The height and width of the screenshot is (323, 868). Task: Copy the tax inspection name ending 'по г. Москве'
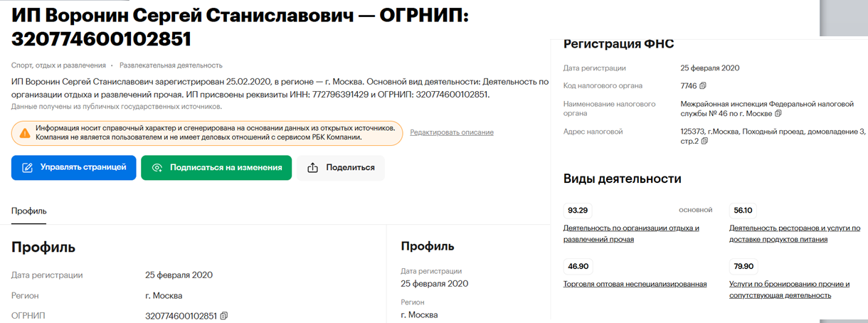[778, 113]
